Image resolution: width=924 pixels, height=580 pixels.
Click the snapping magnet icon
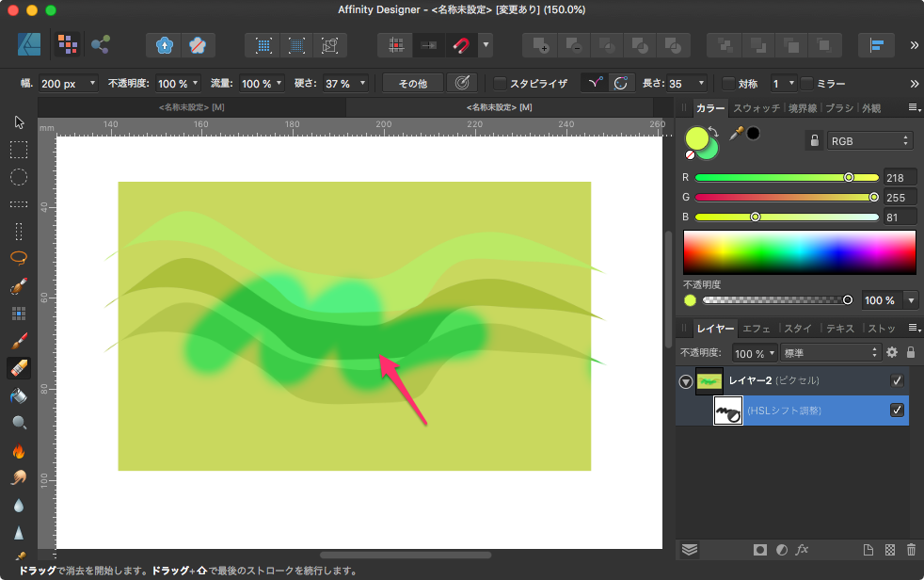point(461,45)
